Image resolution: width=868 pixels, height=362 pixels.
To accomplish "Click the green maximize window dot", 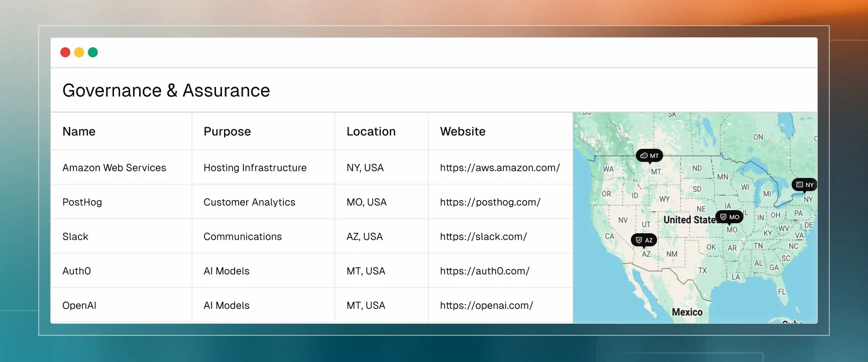I will [x=93, y=52].
